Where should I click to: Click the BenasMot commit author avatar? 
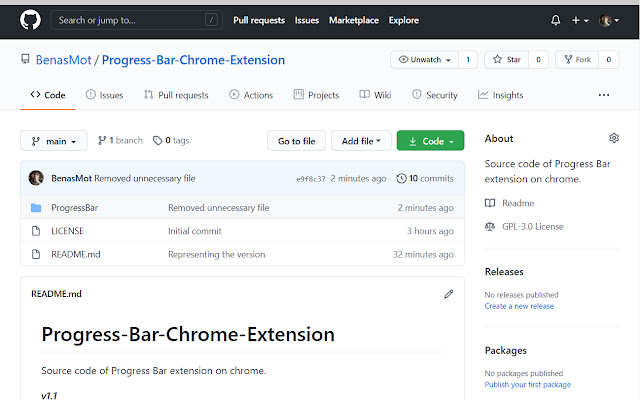tap(36, 178)
